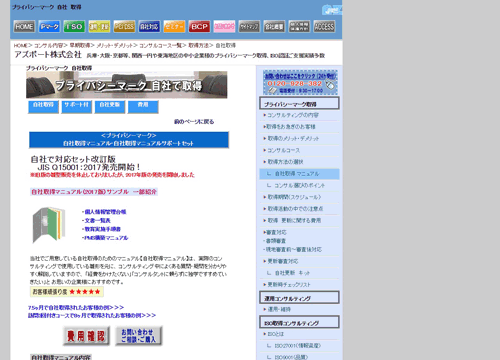500x360 pixels.
Task: Click the 取得方法 breadcrumb link
Action: coord(199,45)
